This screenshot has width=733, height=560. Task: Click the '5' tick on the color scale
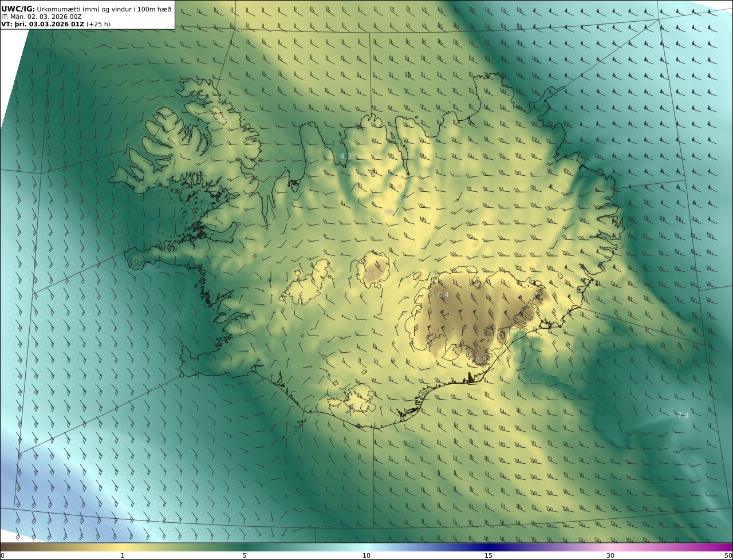245,555
